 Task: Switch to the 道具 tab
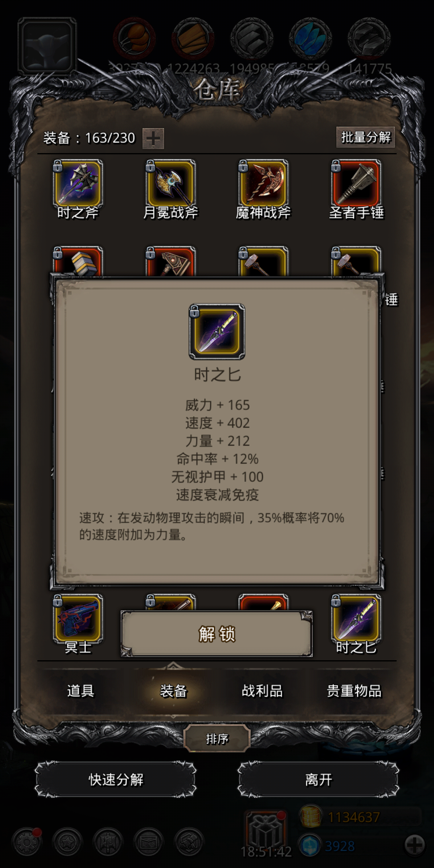[x=80, y=691]
